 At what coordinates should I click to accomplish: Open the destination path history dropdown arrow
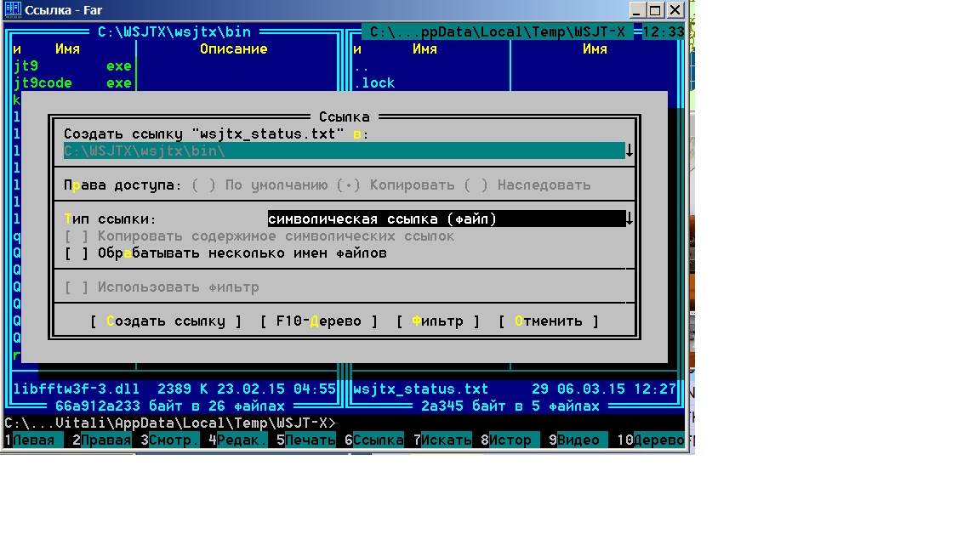click(x=630, y=151)
